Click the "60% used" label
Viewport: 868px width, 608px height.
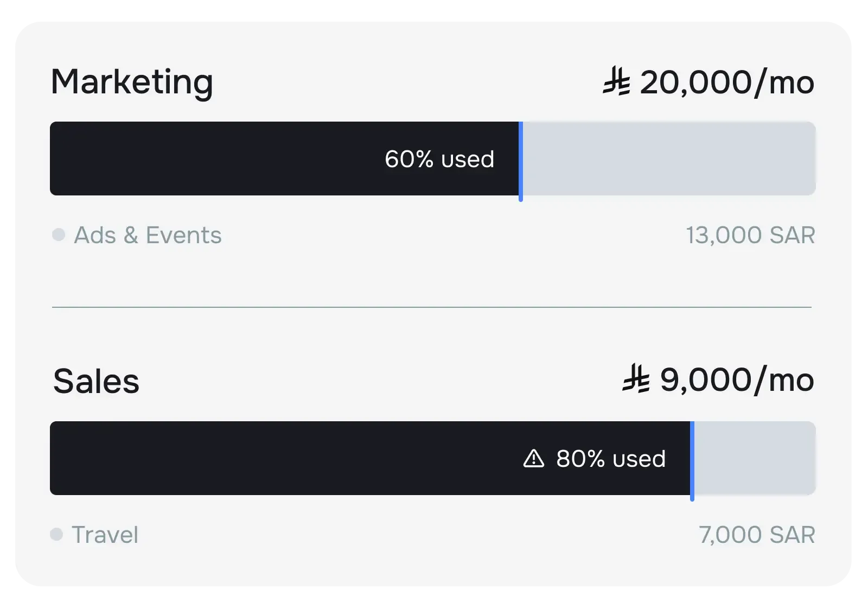point(439,159)
